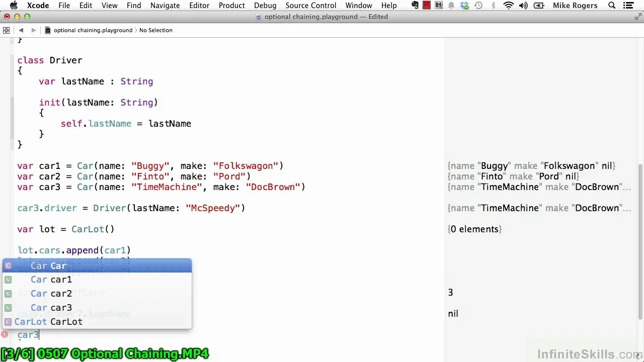Open the Window menu
The image size is (644, 362).
point(358,6)
